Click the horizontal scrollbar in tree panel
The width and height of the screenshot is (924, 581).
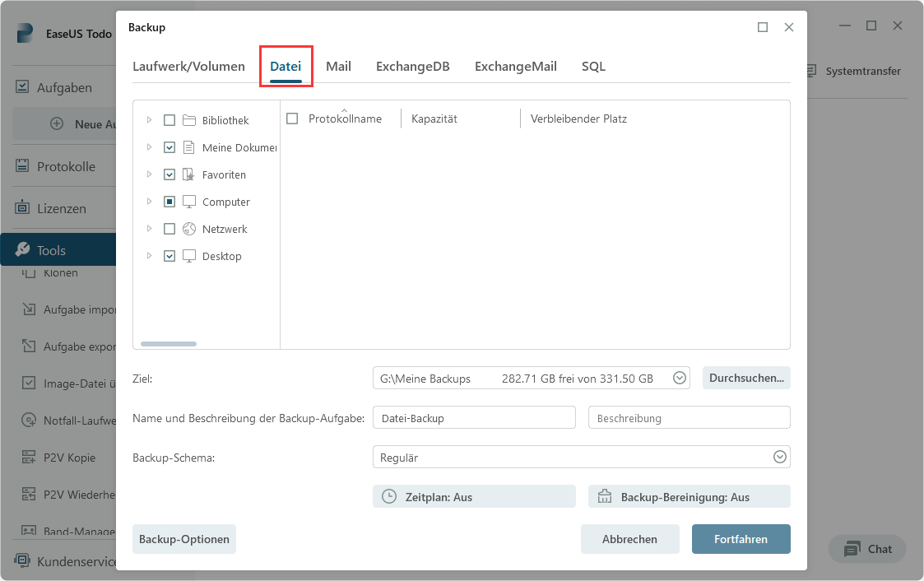(x=169, y=344)
